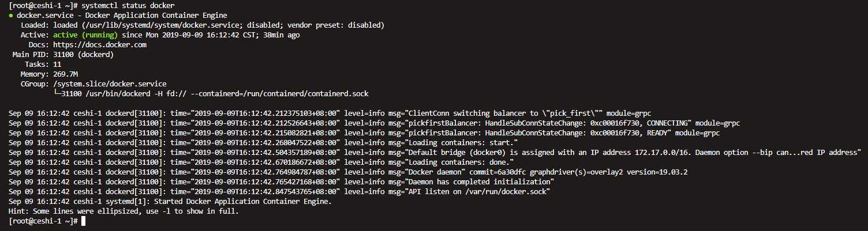Click the Tasks count value 11

click(x=57, y=65)
